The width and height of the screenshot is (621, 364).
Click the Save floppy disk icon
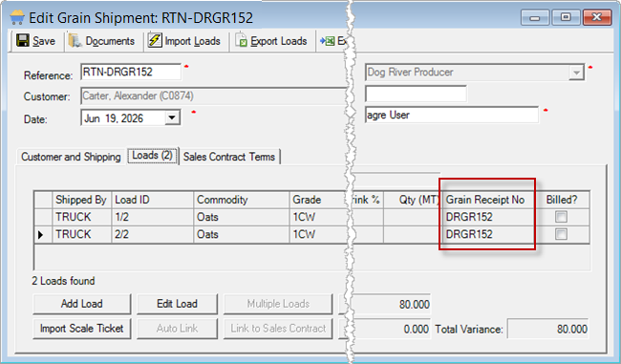[x=23, y=40]
